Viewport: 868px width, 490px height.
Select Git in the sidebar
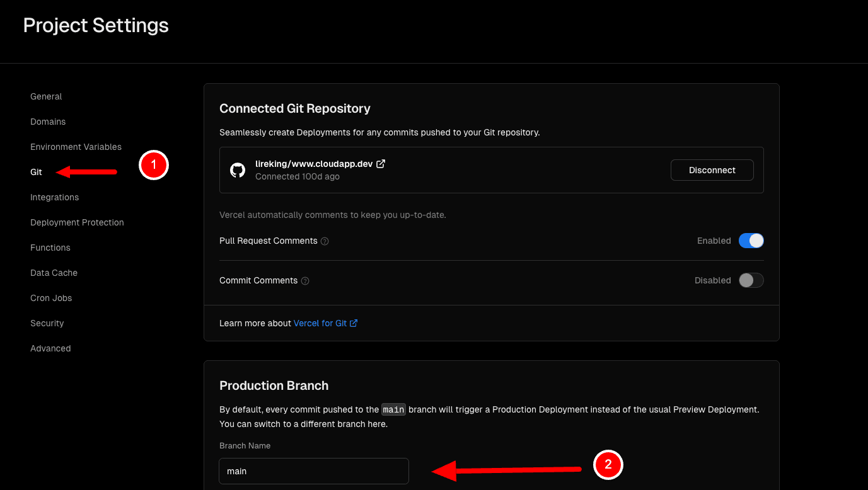[x=36, y=172]
